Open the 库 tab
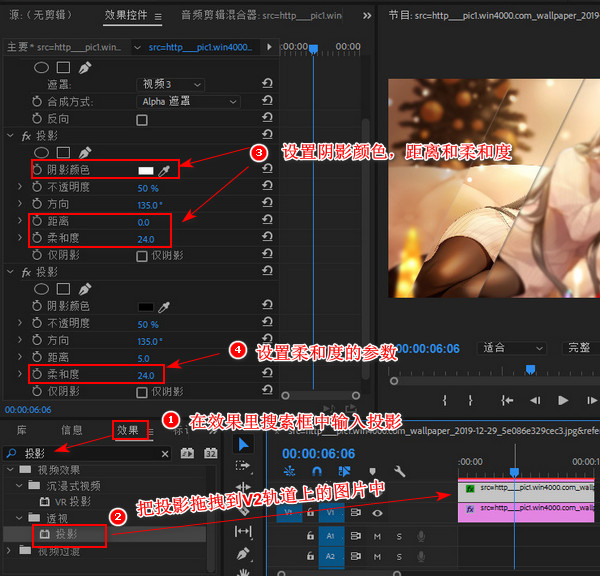600x576 pixels. tap(21, 430)
